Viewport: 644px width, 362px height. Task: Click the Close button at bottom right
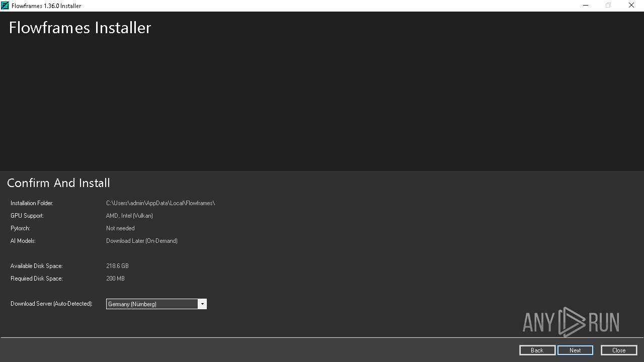tap(619, 350)
